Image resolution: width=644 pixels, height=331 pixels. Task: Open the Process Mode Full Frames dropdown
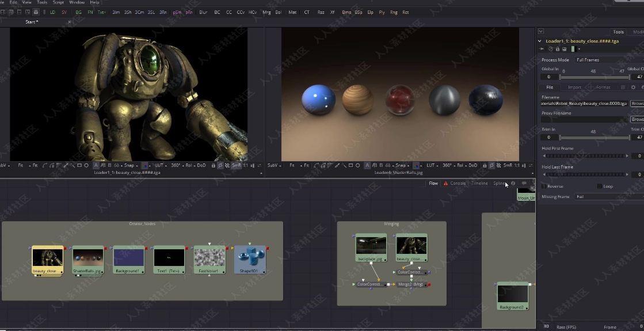pos(609,60)
